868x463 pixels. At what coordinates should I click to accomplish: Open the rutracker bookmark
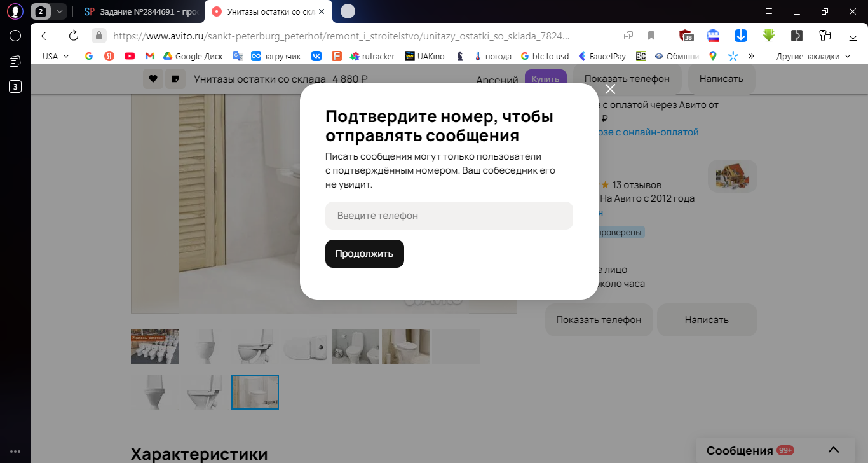coord(372,56)
